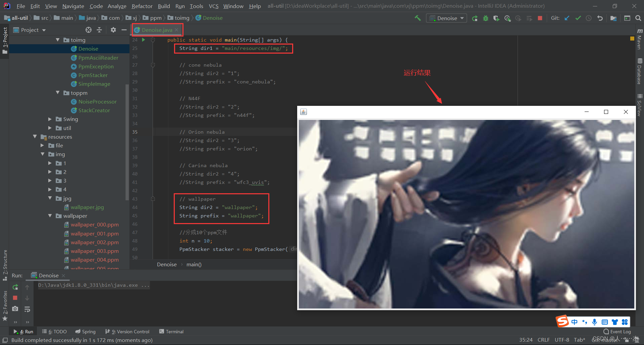644x345 pixels.
Task: Click the CRLF line separator indicator
Action: (543, 340)
